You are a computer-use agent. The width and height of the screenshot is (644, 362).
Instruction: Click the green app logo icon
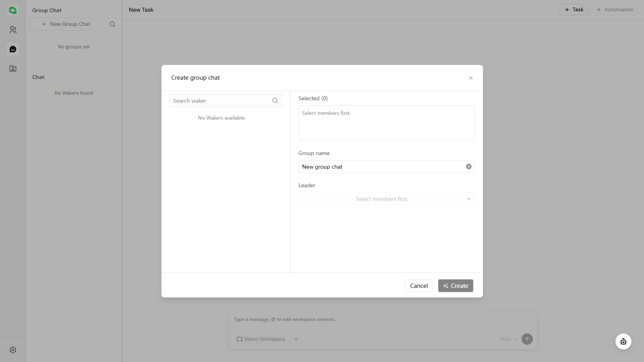click(13, 10)
